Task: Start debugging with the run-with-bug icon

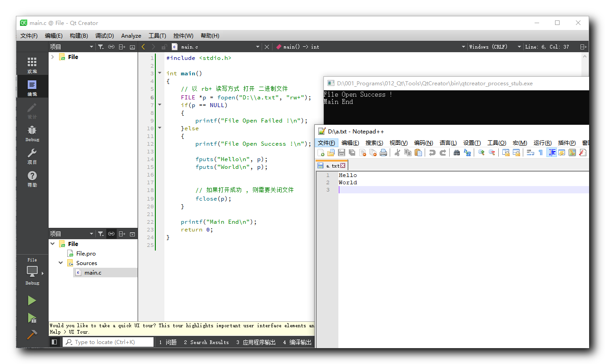Action: click(x=32, y=318)
